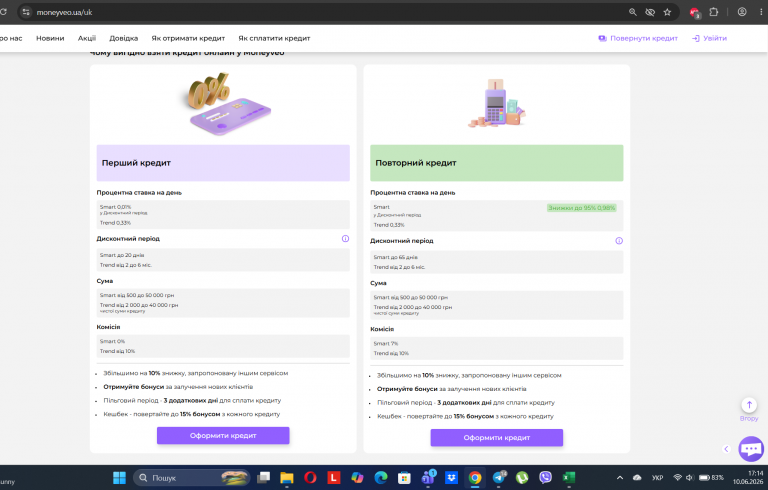Open Viber from the taskbar
Viewport: 768px width, 490px height.
(x=545, y=477)
